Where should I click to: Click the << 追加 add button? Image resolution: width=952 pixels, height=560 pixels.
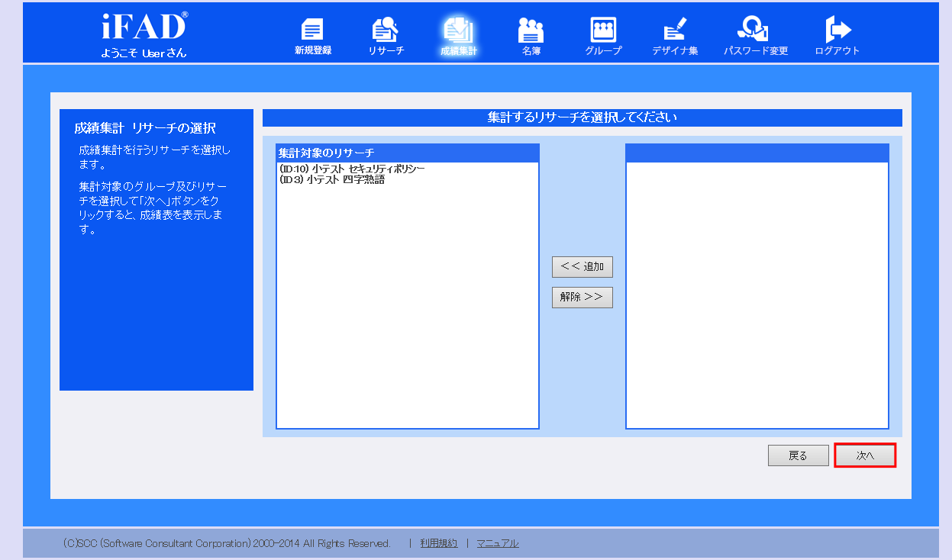(x=582, y=266)
